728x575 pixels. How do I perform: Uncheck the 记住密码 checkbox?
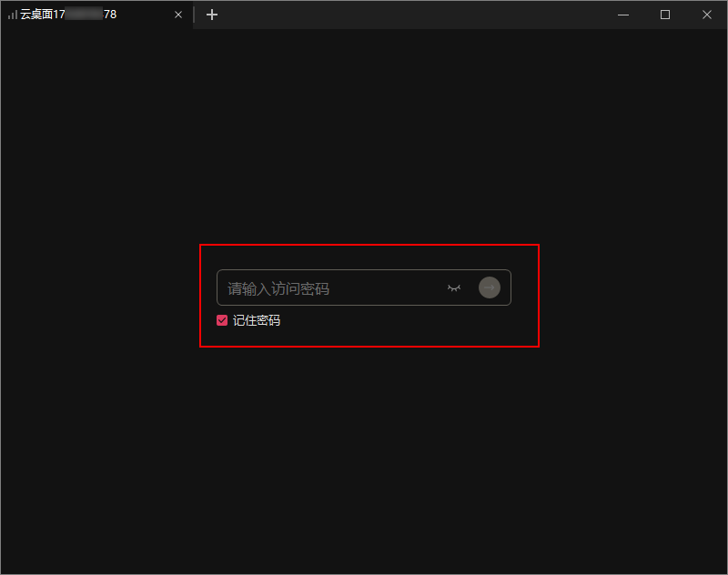click(222, 320)
